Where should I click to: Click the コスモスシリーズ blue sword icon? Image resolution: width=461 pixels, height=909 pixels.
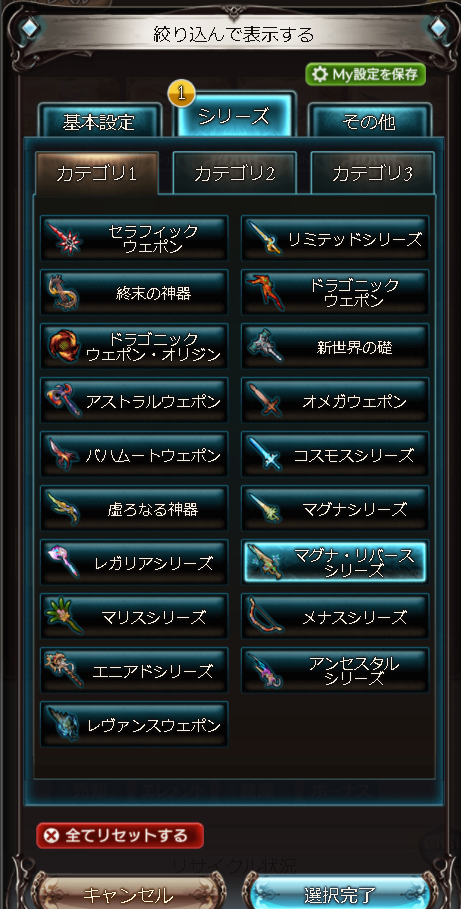(264, 454)
